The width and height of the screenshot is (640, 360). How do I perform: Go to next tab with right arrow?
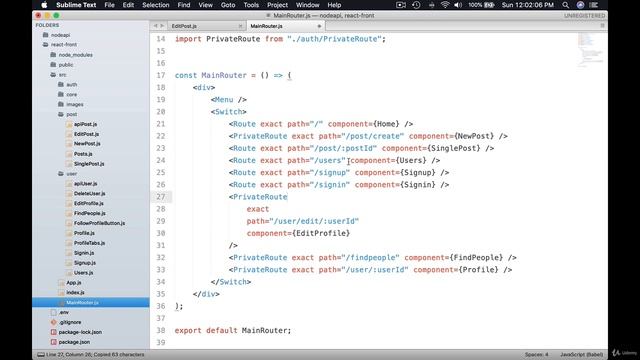[x=162, y=26]
